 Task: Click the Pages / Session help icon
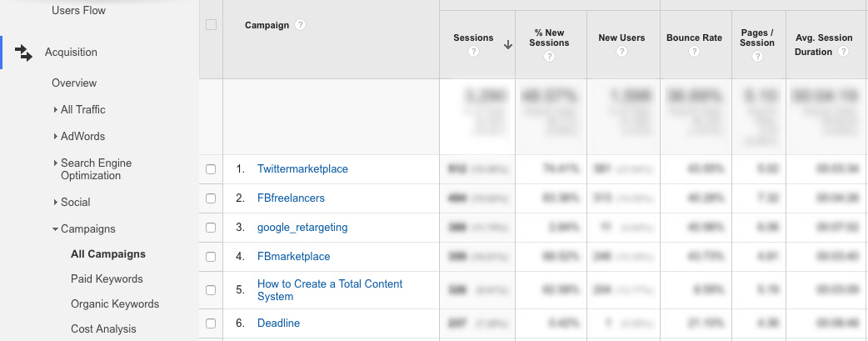pyautogui.click(x=758, y=57)
